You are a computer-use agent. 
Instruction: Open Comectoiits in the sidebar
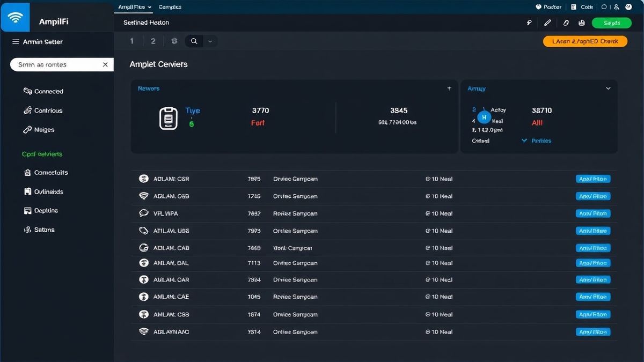(46, 173)
